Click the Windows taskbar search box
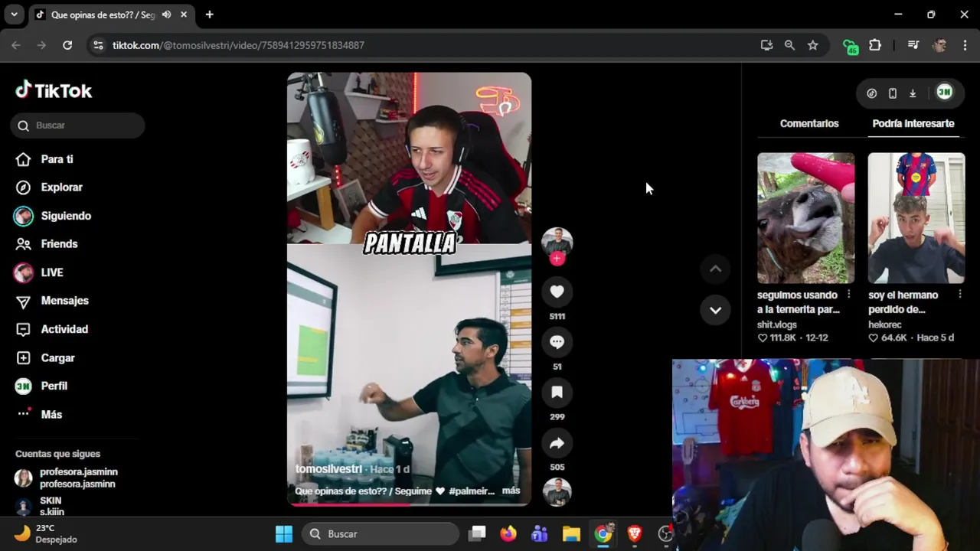 [380, 534]
